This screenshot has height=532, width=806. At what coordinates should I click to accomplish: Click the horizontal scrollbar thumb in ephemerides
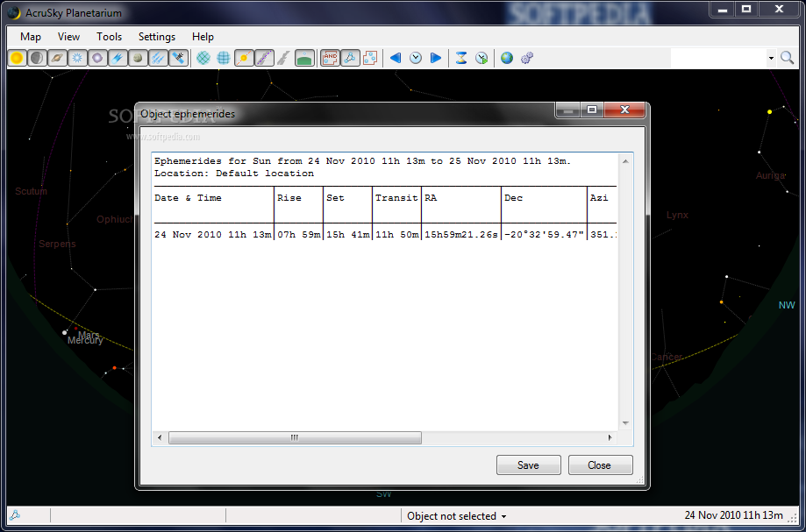(x=295, y=438)
